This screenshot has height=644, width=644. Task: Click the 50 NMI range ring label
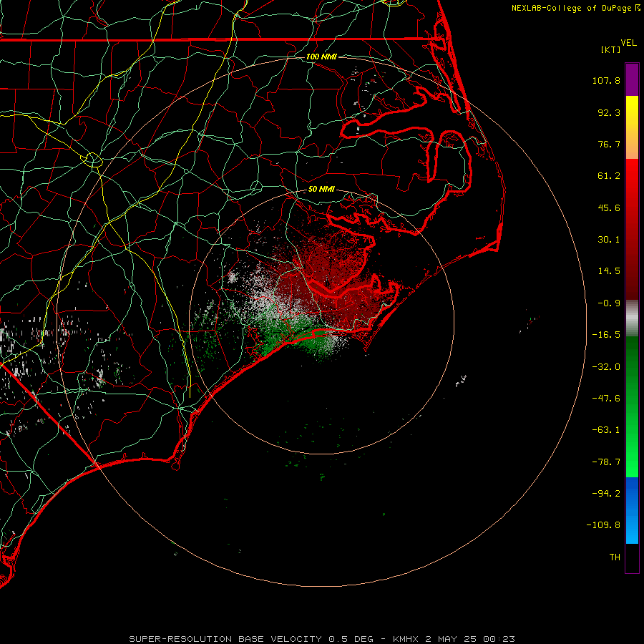click(x=321, y=190)
